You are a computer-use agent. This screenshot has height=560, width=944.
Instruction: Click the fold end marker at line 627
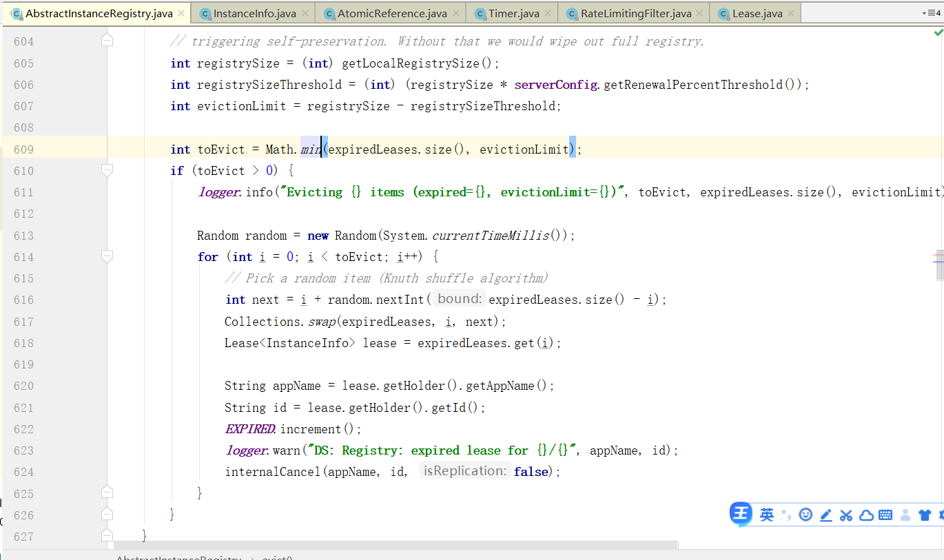point(107,536)
